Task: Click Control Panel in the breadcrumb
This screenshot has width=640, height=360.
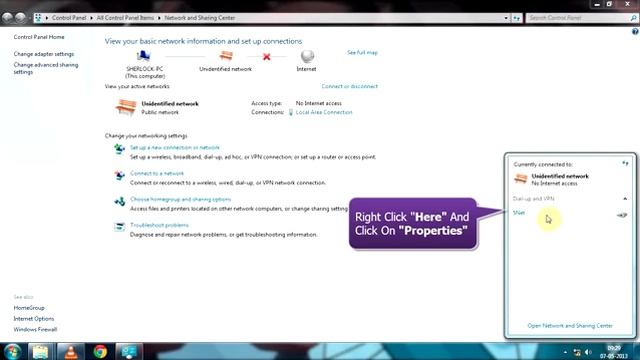Action: 69,18
